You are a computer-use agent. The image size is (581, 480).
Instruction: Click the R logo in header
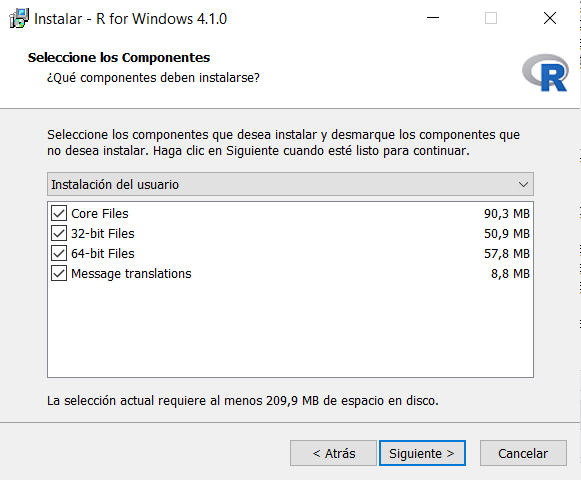[545, 73]
